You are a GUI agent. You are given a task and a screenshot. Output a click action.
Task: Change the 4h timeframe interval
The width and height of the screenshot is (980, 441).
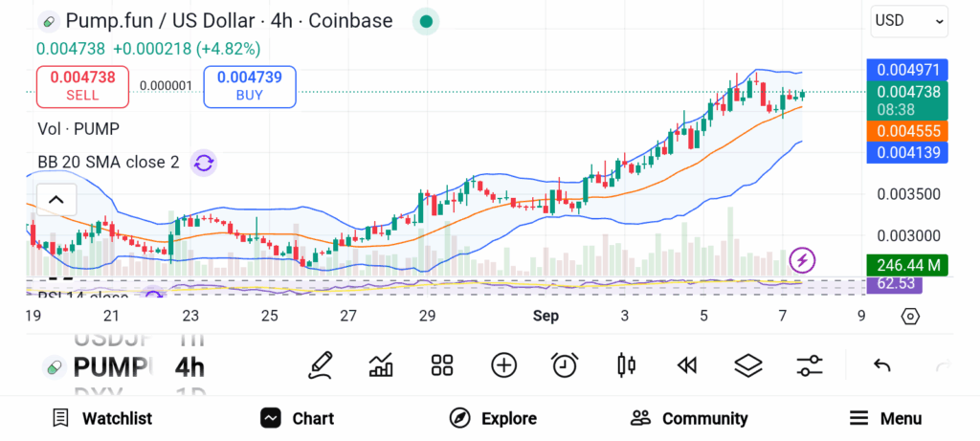point(189,367)
